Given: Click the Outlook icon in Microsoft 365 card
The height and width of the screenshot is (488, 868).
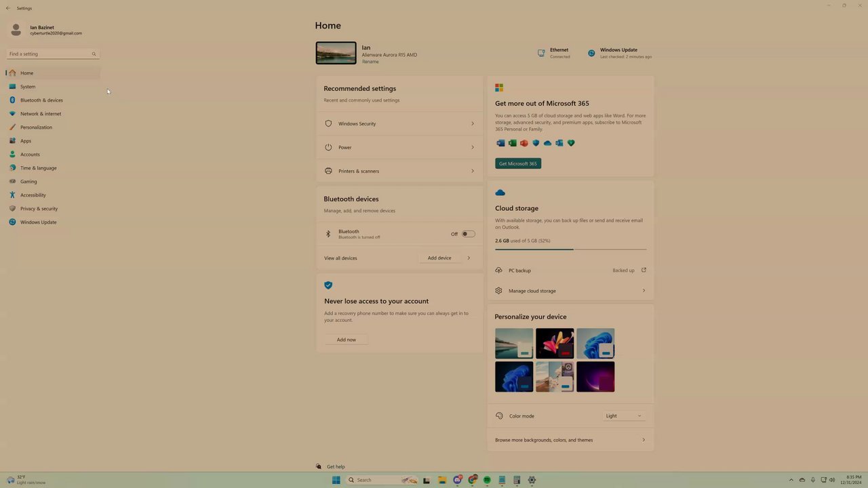Looking at the screenshot, I should pos(559,143).
